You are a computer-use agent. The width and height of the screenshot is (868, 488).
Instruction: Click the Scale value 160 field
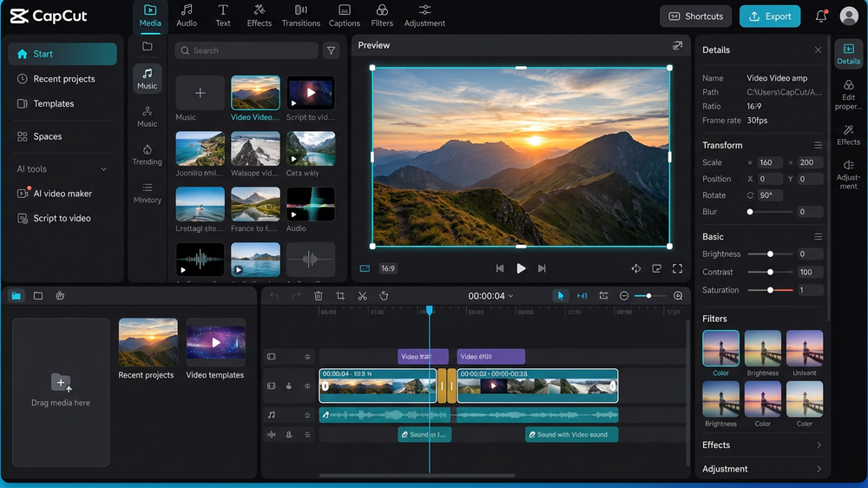tap(769, 162)
